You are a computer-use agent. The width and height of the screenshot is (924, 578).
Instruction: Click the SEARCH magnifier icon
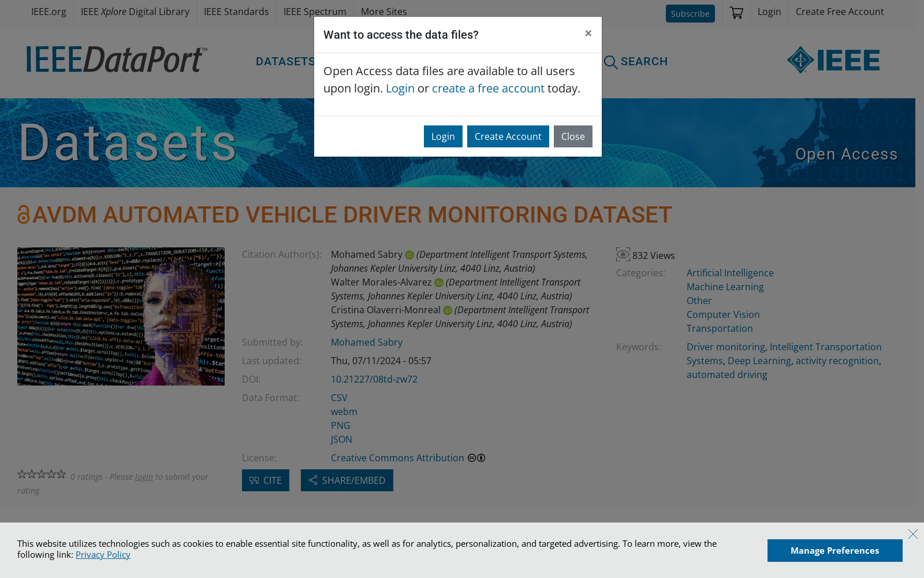click(611, 61)
